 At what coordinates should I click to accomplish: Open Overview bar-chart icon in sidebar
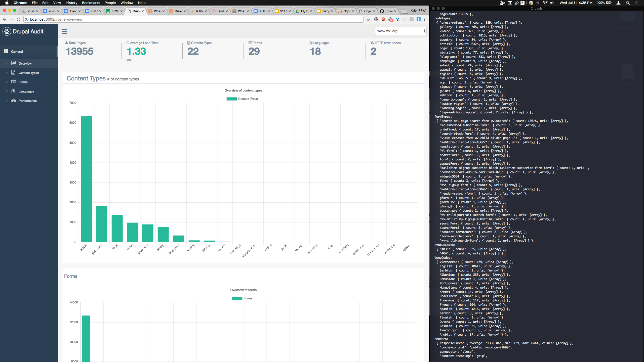14,63
